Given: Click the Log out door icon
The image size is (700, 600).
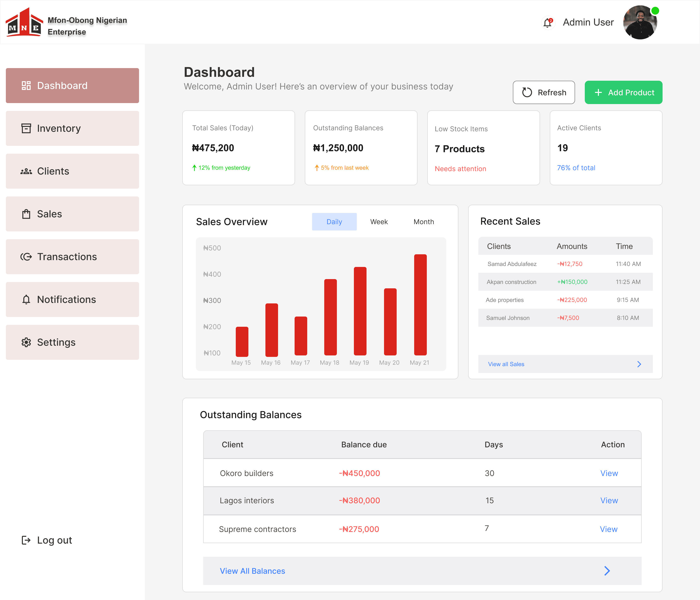Looking at the screenshot, I should [26, 540].
